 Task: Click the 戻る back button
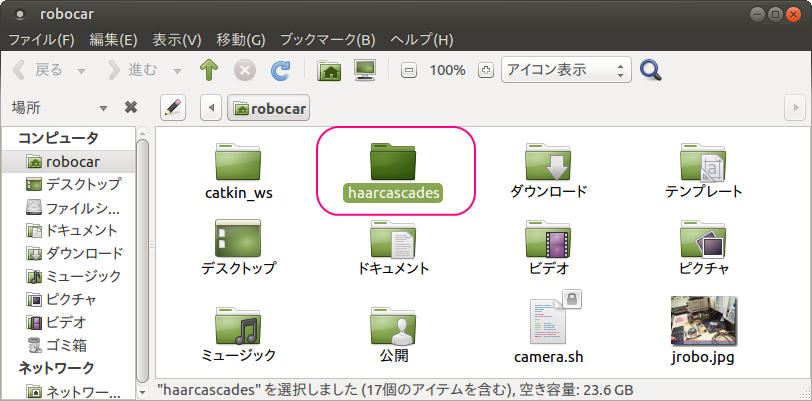37,70
